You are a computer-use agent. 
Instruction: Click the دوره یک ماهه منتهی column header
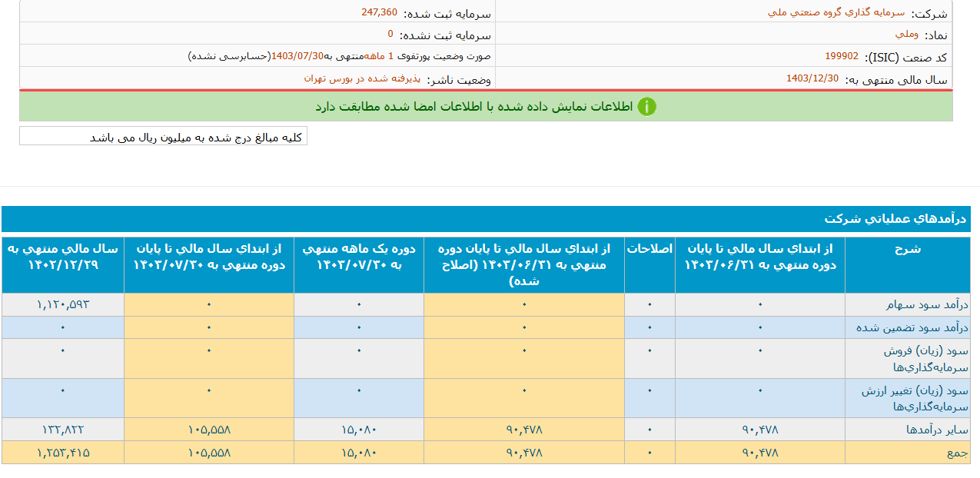click(x=359, y=257)
